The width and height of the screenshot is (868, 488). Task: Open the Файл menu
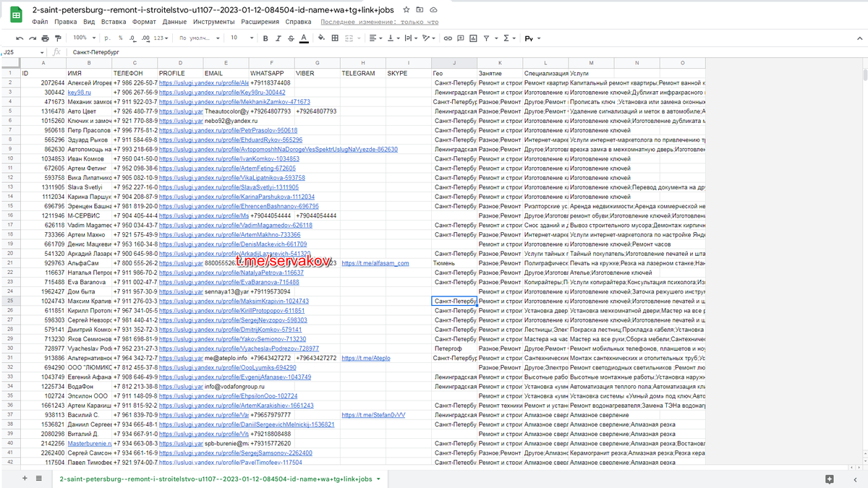click(x=41, y=22)
